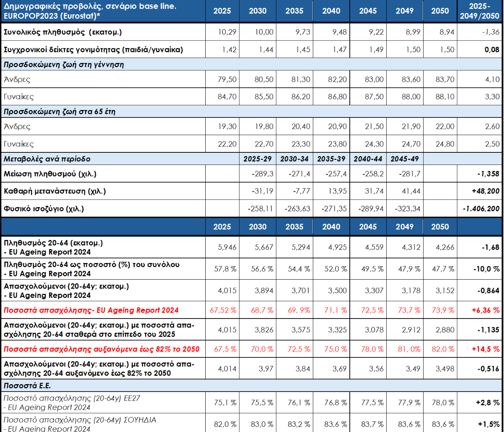Click the red "Ποσοστά απασχόλησης- EU Ageing Report 2024" label
Screen dimensions: 504x432
[91, 310]
